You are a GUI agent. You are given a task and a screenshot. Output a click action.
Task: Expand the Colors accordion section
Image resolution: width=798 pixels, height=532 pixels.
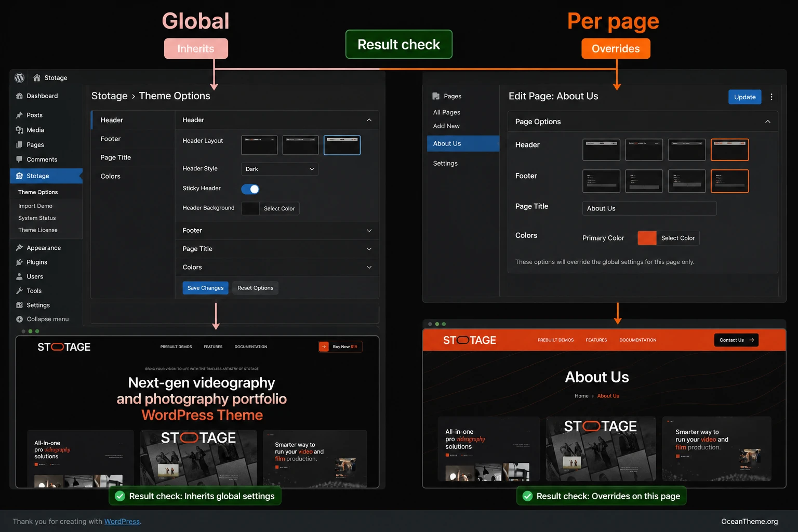[x=277, y=267]
